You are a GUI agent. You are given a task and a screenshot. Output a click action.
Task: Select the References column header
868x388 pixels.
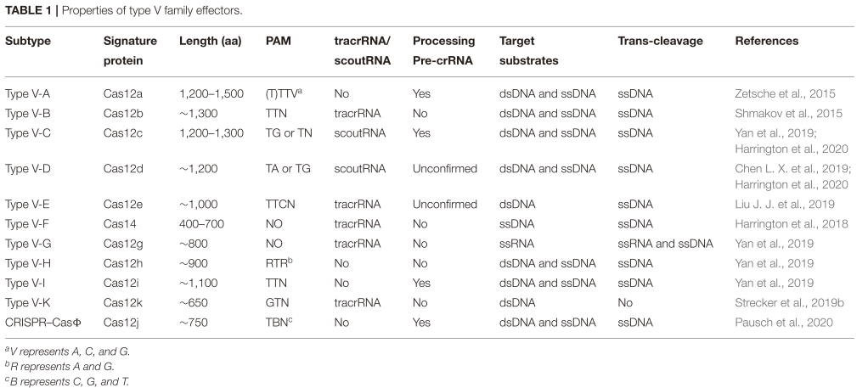click(x=766, y=41)
